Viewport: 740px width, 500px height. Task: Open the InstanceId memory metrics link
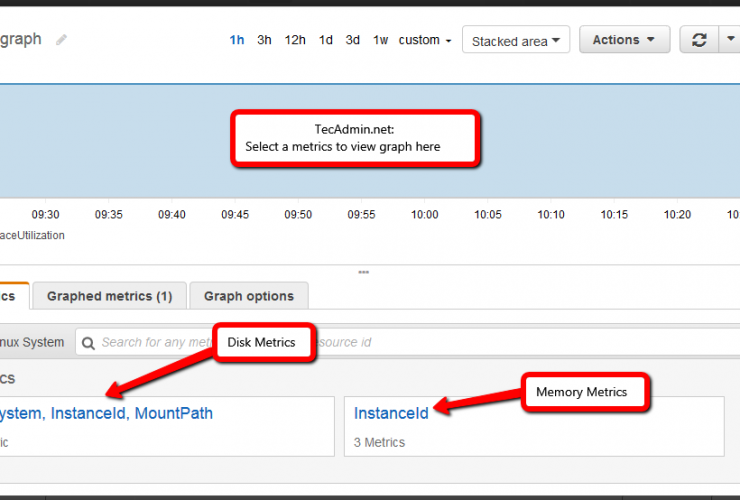click(391, 413)
